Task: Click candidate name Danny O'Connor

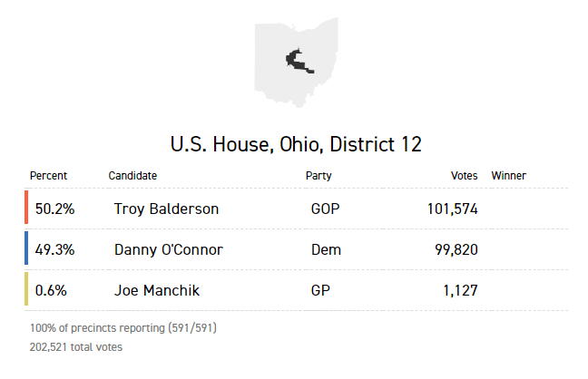Action: pos(168,250)
